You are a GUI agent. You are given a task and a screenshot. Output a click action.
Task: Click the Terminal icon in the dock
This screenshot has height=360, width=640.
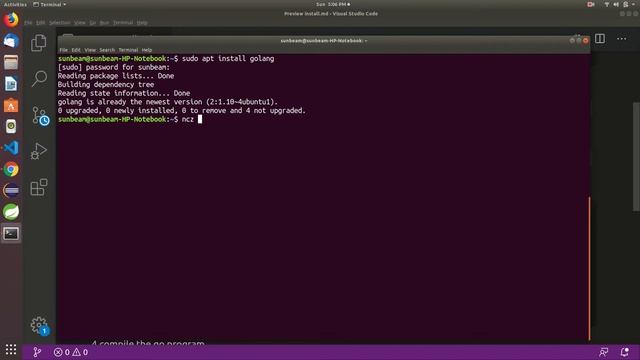[x=11, y=233]
